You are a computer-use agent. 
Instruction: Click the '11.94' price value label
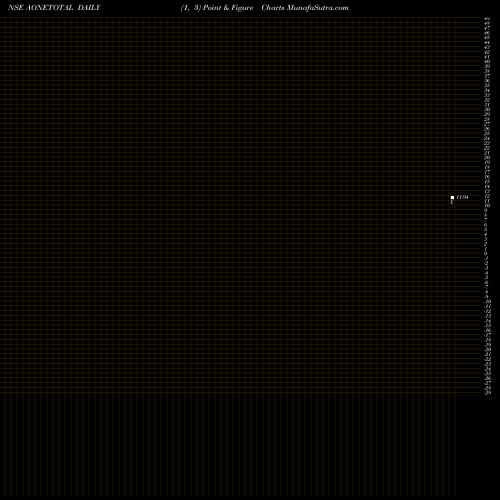click(462, 197)
